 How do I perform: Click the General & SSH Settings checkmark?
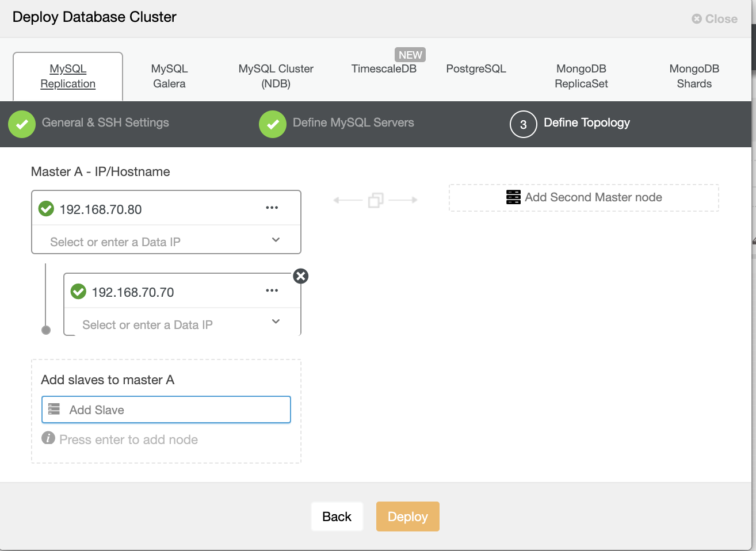[x=22, y=124]
